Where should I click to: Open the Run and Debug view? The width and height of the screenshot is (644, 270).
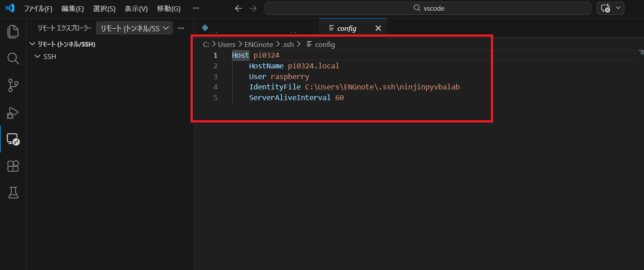coord(13,112)
